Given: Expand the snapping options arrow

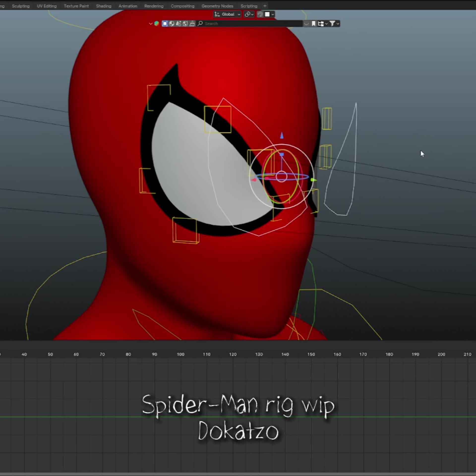Looking at the screenshot, I should coord(273,14).
